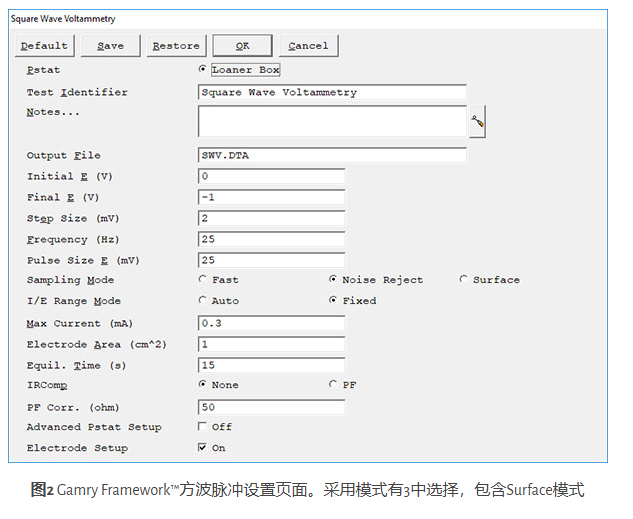Choose Noise Reject sampling mode
The image size is (633, 519).
click(x=333, y=279)
